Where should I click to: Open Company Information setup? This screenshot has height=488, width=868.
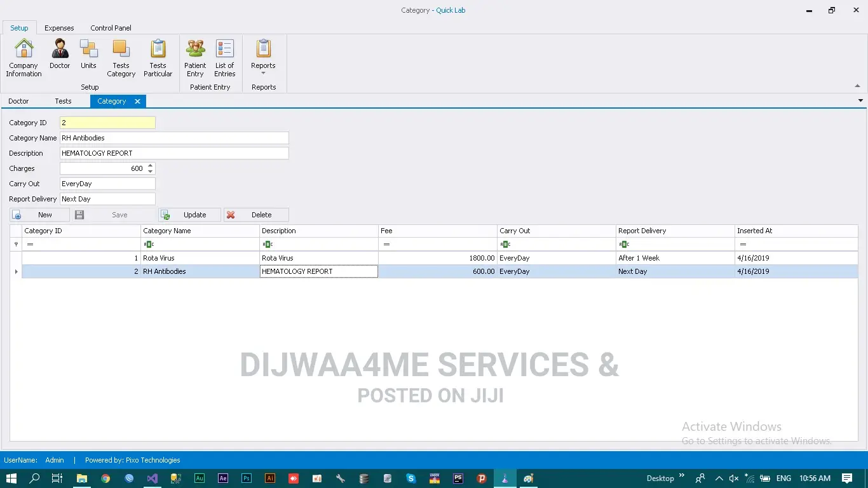coord(24,58)
